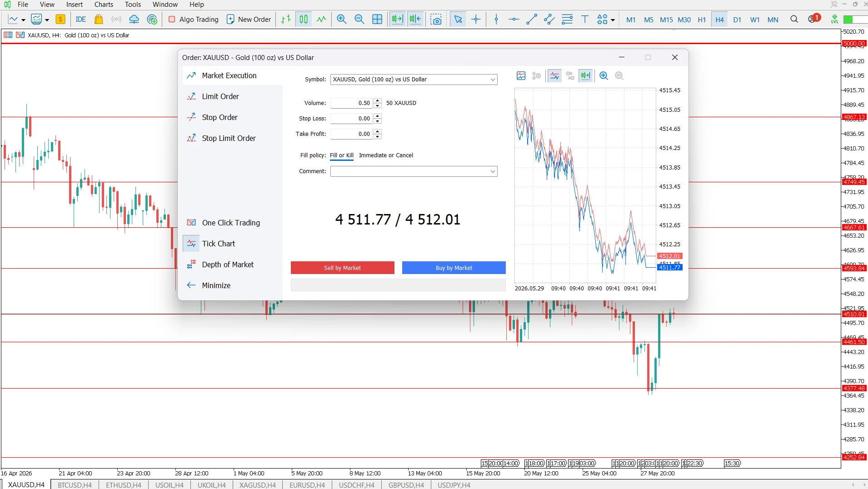Open the Insert menu

pyautogui.click(x=75, y=5)
